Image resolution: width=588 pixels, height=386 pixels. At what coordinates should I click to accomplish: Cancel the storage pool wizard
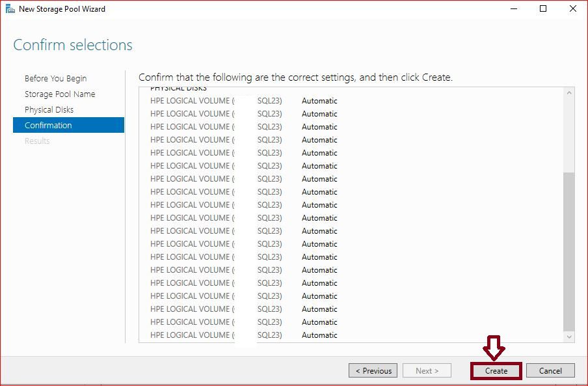pyautogui.click(x=550, y=370)
